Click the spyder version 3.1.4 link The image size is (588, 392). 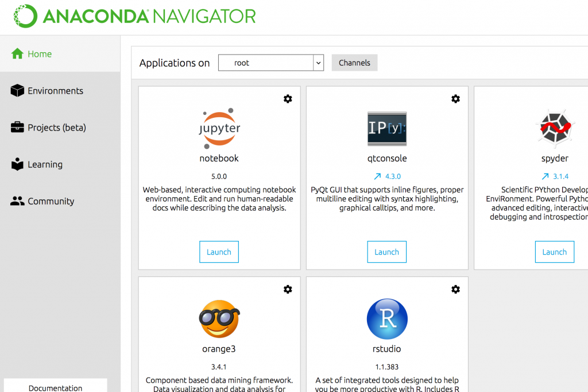[560, 176]
